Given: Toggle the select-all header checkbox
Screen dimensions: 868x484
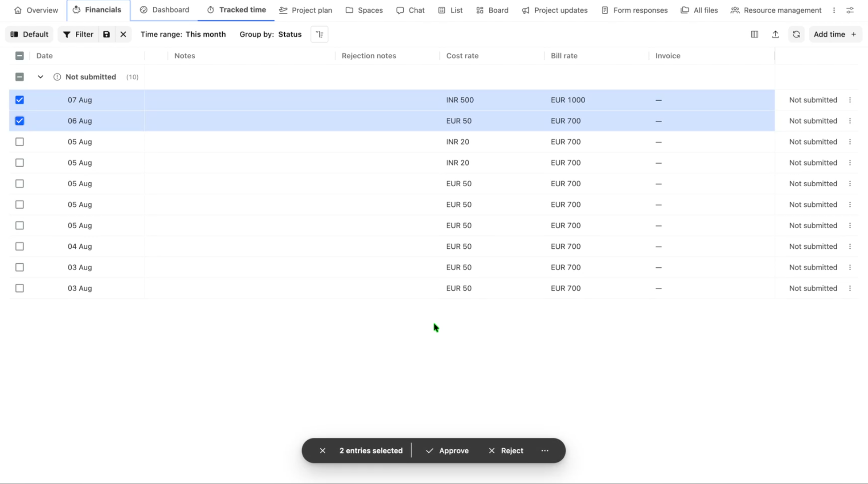Looking at the screenshot, I should pos(20,56).
